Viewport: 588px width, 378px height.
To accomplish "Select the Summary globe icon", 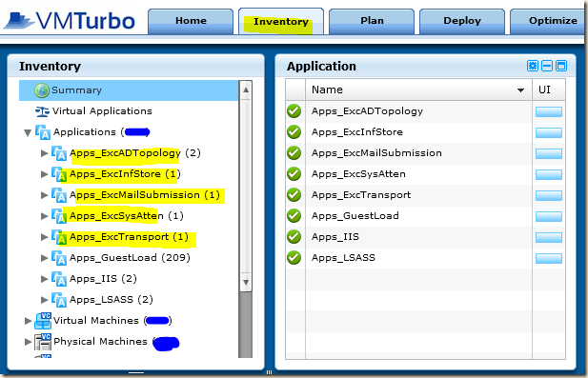I will [x=42, y=90].
